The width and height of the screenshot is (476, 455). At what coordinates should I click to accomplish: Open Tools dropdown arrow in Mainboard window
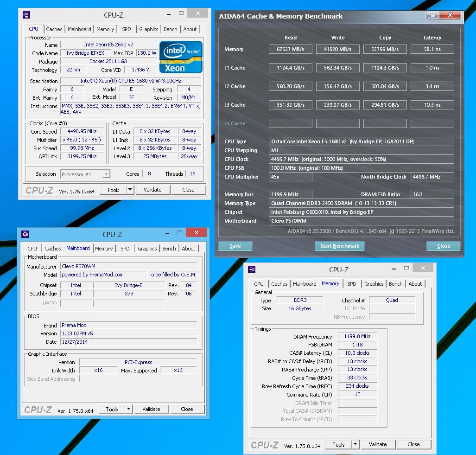coord(128,409)
